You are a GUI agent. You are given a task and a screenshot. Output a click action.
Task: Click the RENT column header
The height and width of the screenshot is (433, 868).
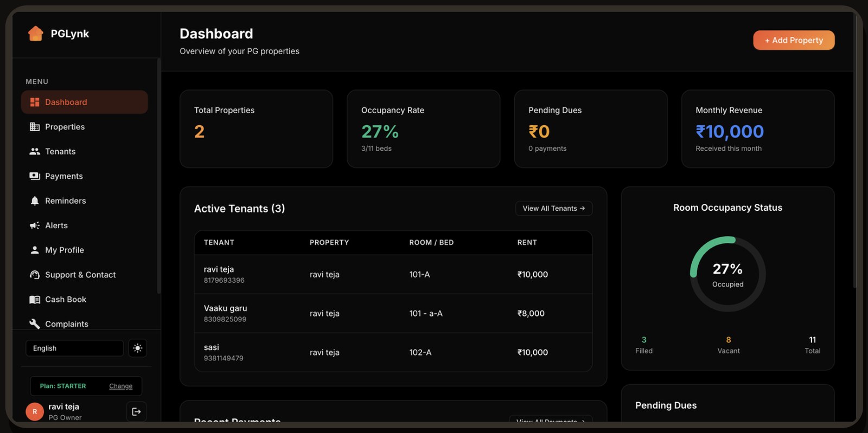pos(527,243)
